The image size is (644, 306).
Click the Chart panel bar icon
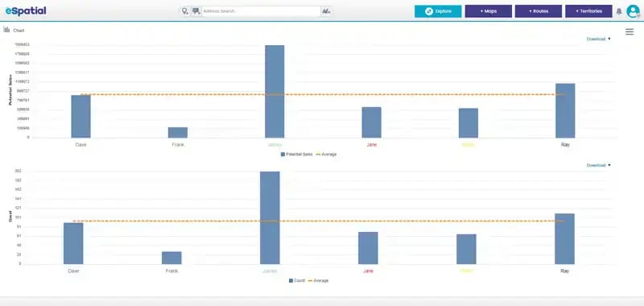click(x=6, y=30)
